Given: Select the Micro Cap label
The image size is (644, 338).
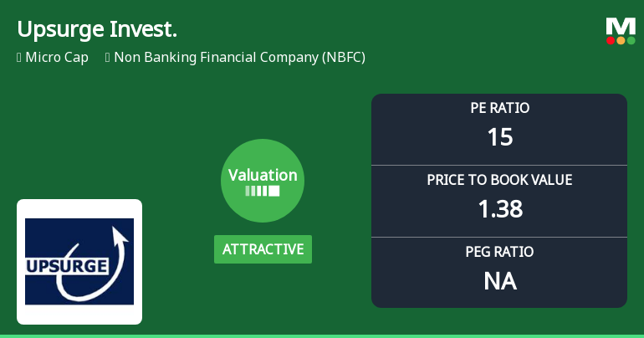Looking at the screenshot, I should [x=57, y=58].
